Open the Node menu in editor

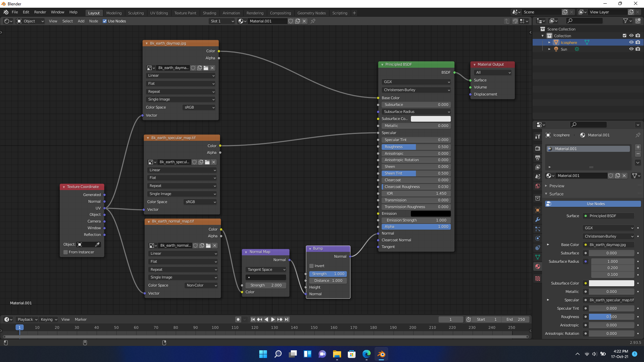(94, 21)
